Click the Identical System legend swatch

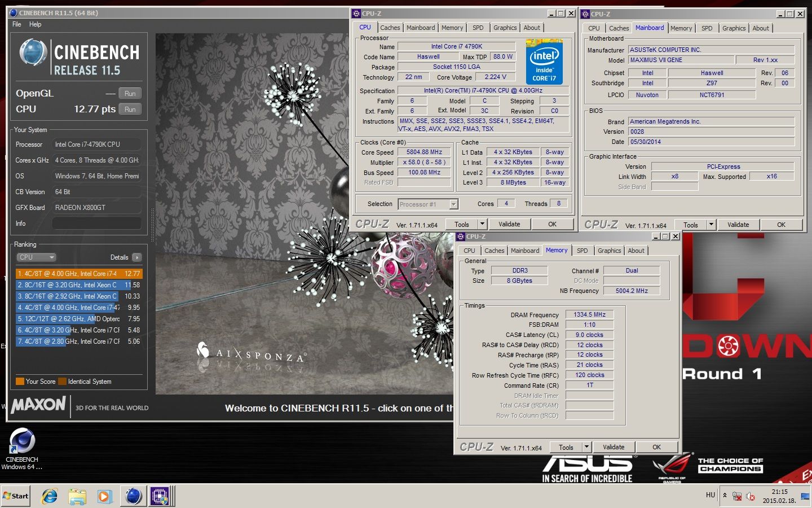tap(62, 382)
